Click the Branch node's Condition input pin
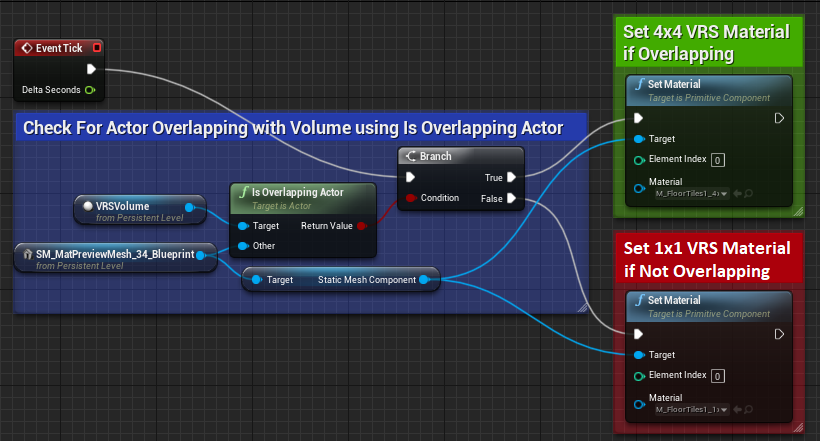The height and width of the screenshot is (441, 820). 408,198
